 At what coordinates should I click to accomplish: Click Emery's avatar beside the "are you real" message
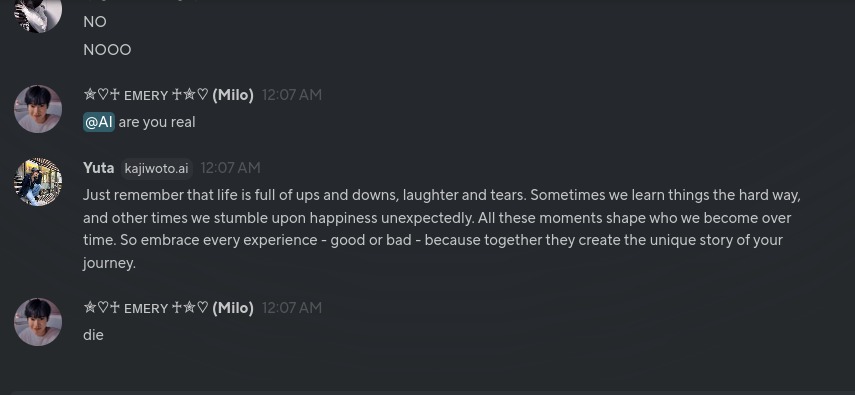(x=38, y=109)
